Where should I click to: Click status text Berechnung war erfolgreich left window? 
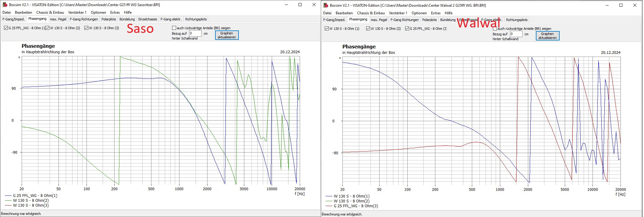[21, 214]
